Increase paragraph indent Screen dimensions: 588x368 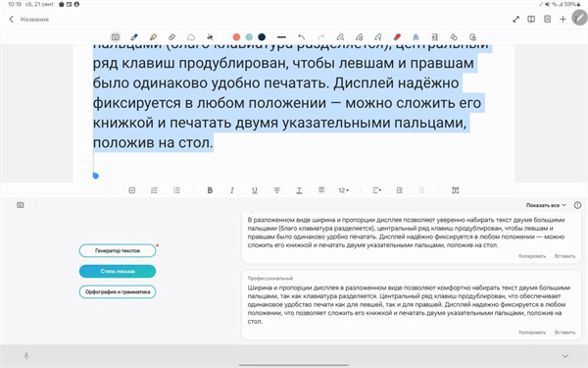[399, 190]
